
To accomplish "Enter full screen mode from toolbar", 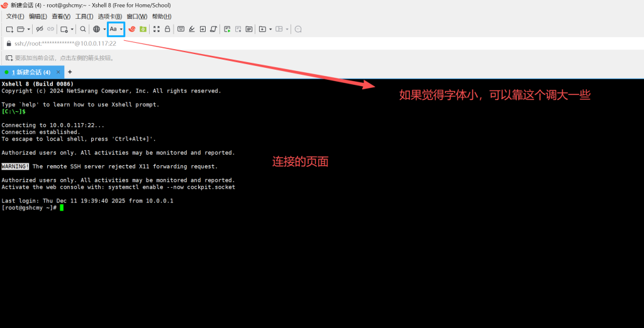I will [x=157, y=29].
